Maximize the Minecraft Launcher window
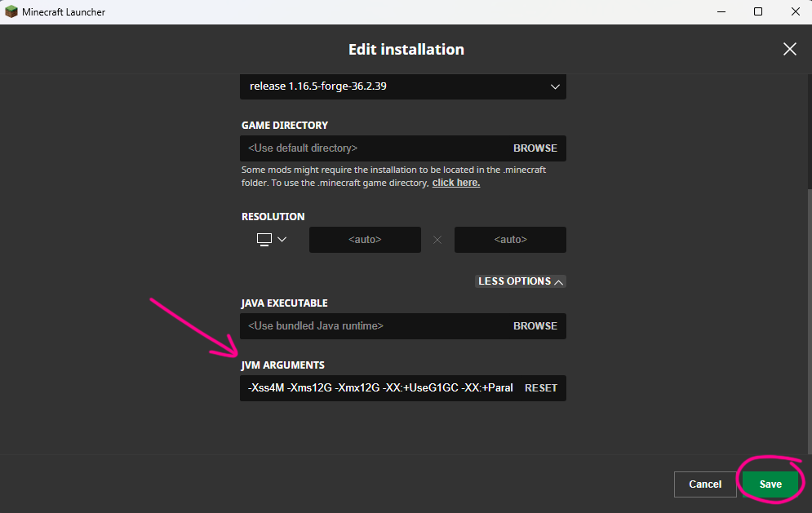 click(x=758, y=12)
